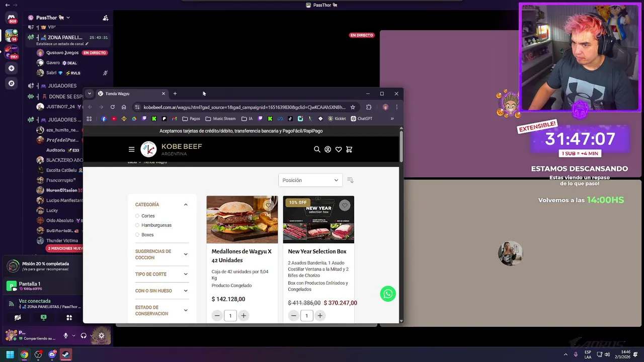Open the TikTok bookmark

click(290, 119)
